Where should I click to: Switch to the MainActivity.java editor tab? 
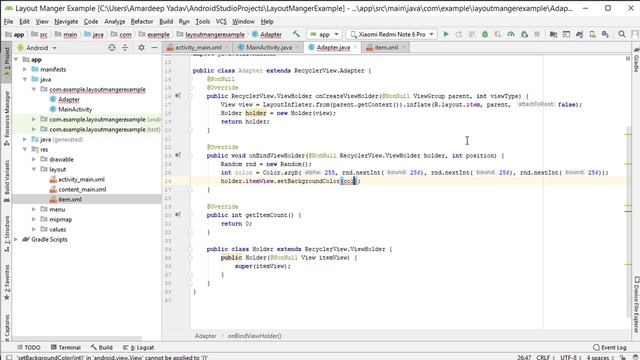click(x=269, y=47)
